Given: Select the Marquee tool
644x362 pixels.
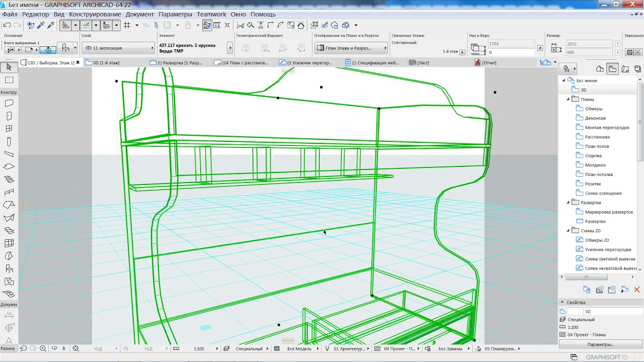Looking at the screenshot, I should click(x=9, y=80).
